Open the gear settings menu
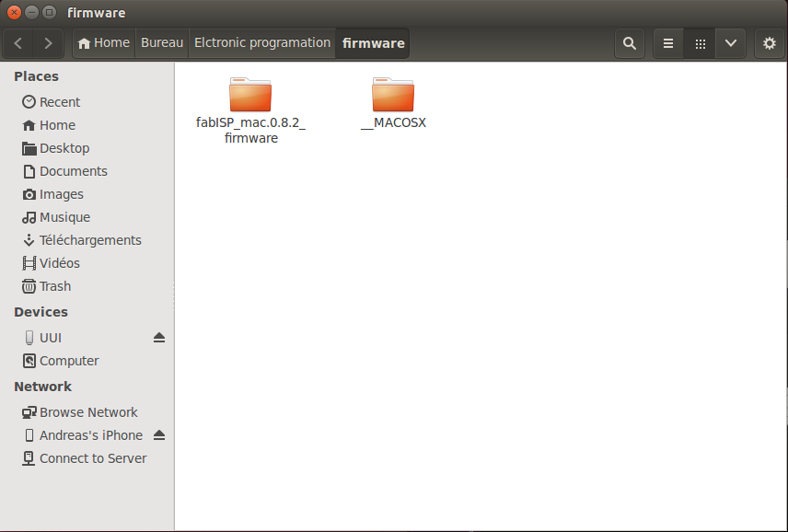This screenshot has width=788, height=532. (x=769, y=43)
